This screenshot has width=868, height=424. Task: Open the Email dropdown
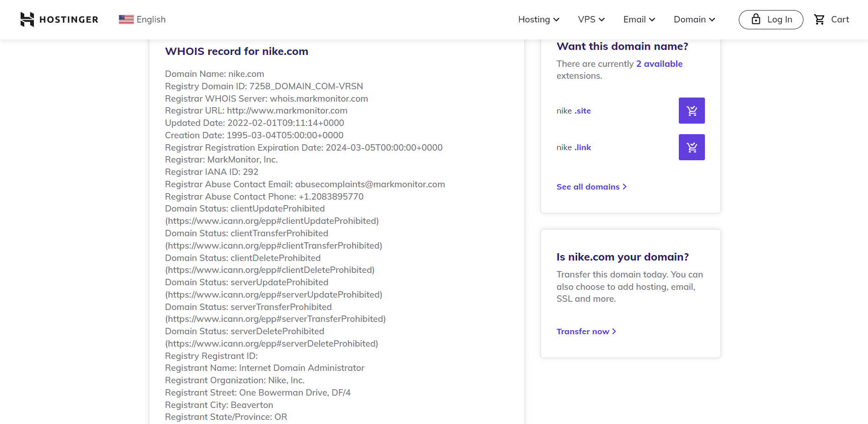(x=639, y=19)
